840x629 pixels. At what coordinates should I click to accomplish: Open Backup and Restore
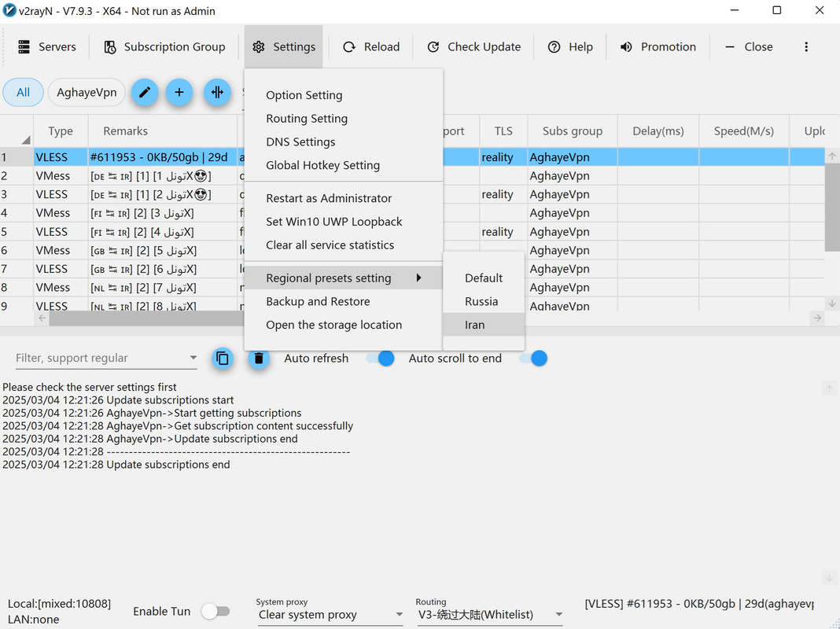(x=344, y=301)
